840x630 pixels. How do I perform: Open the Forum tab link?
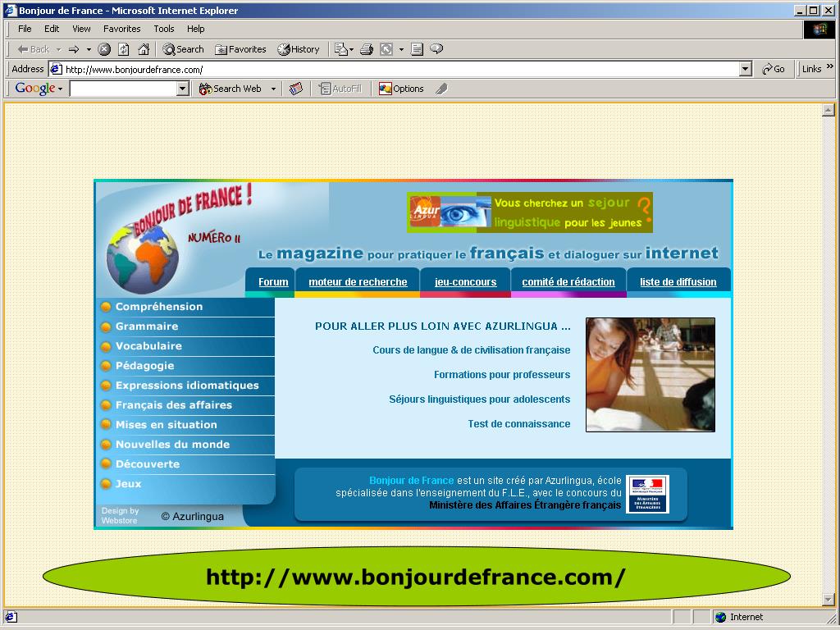click(x=273, y=282)
